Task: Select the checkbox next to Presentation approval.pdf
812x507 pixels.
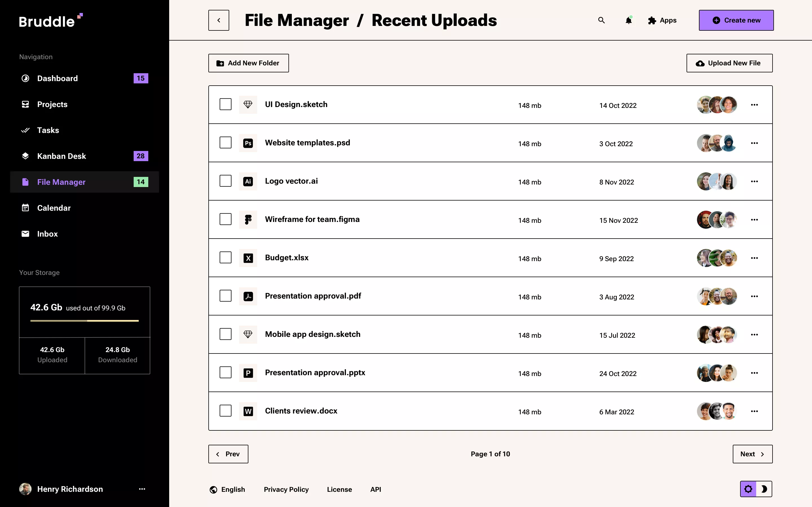Action: click(226, 296)
